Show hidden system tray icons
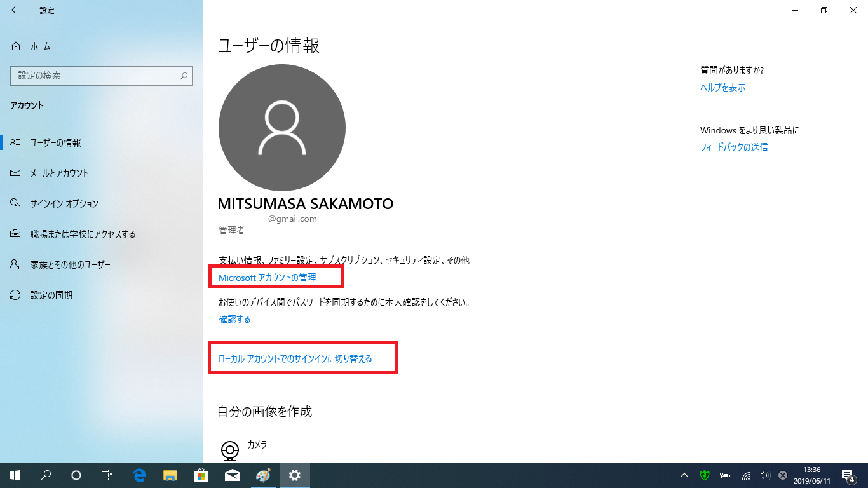The width and height of the screenshot is (868, 488). (684, 475)
